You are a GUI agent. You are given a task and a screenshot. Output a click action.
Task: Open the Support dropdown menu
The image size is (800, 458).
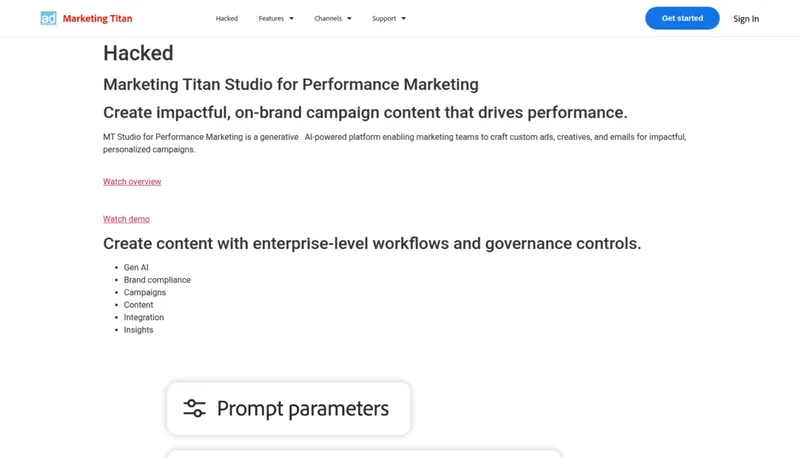click(x=389, y=19)
